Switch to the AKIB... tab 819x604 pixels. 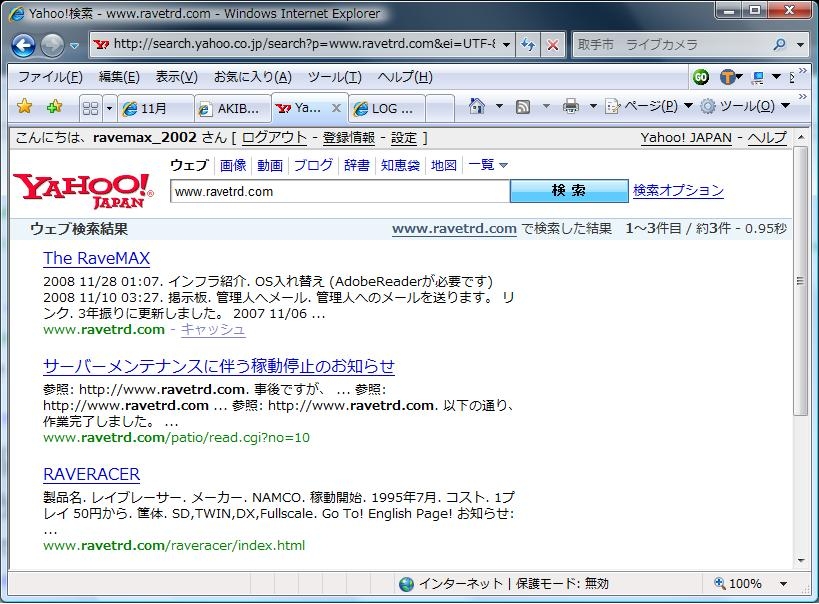233,108
